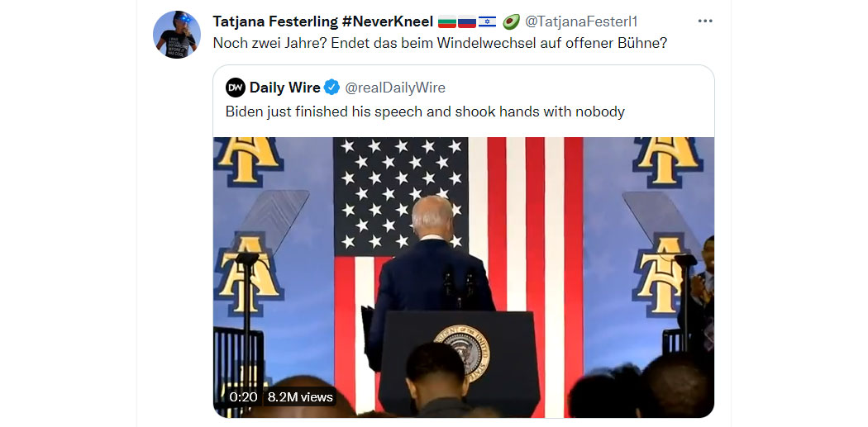Click the presidential seal on the podium
The image size is (868, 427).
tap(462, 353)
